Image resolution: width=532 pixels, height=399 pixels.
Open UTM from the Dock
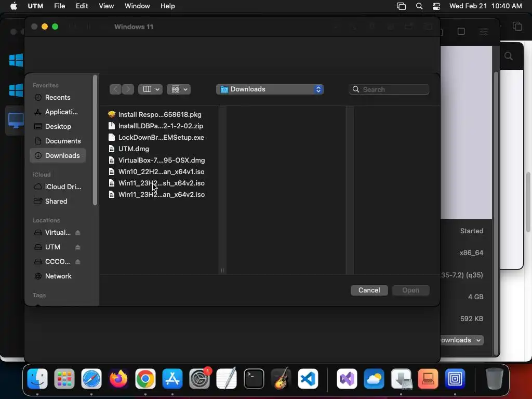[455, 379]
